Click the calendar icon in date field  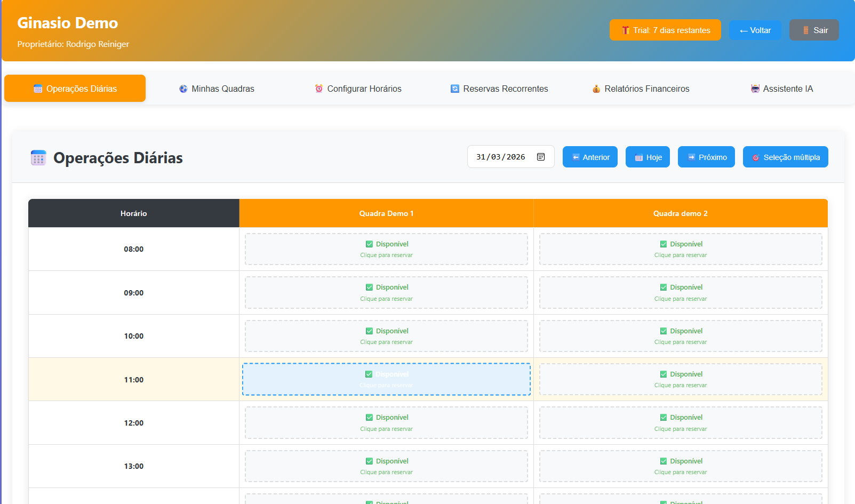point(540,157)
